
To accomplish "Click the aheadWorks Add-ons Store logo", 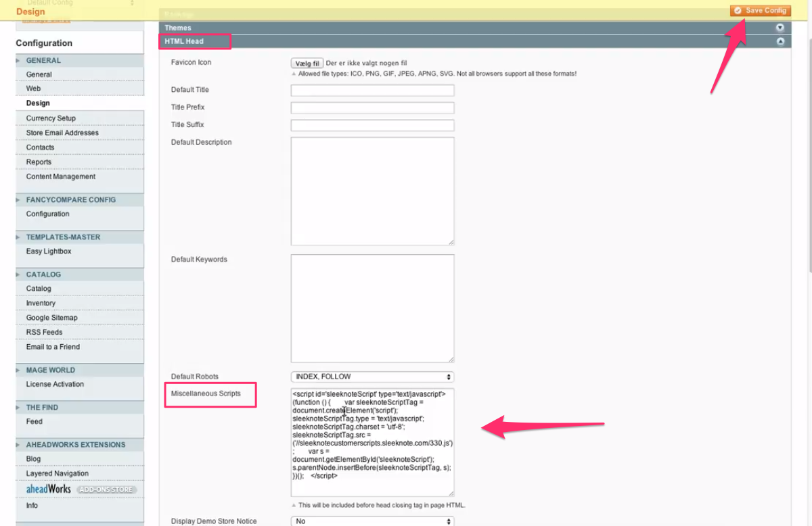I will pos(81,489).
